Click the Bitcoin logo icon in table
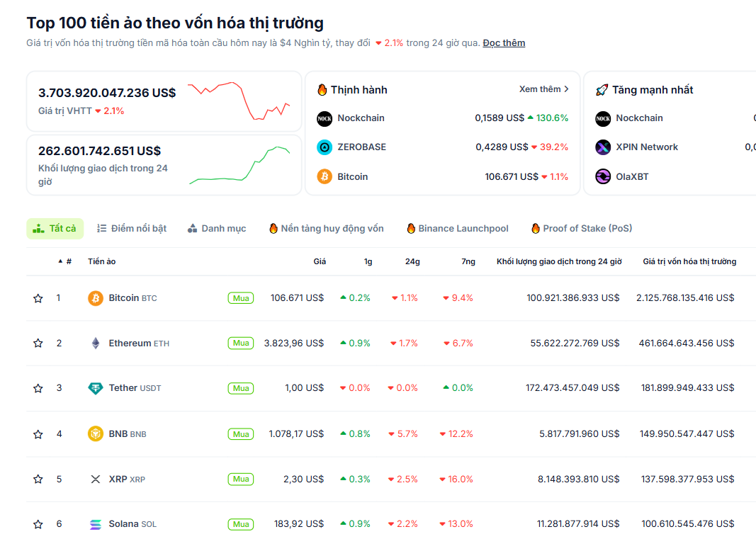 tap(96, 298)
